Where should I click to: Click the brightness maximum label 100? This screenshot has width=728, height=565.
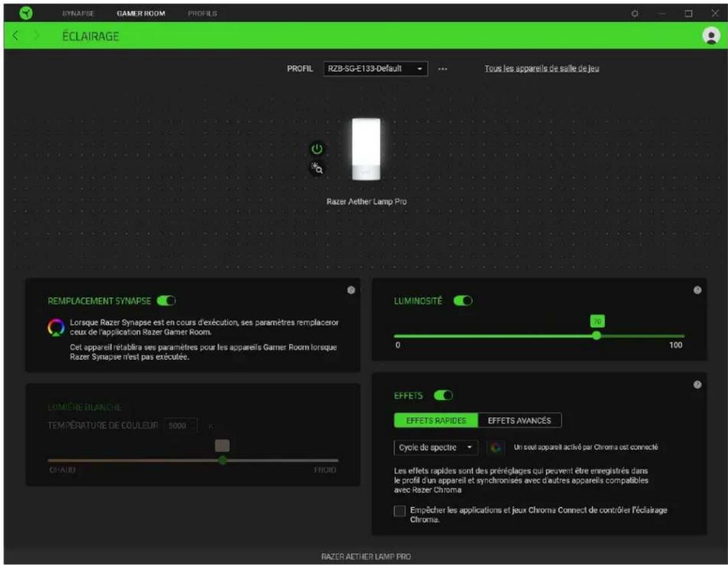(x=676, y=345)
